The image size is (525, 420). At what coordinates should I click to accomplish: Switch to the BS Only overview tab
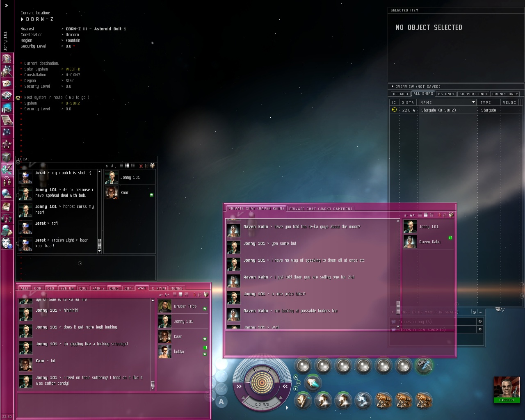[x=446, y=94]
